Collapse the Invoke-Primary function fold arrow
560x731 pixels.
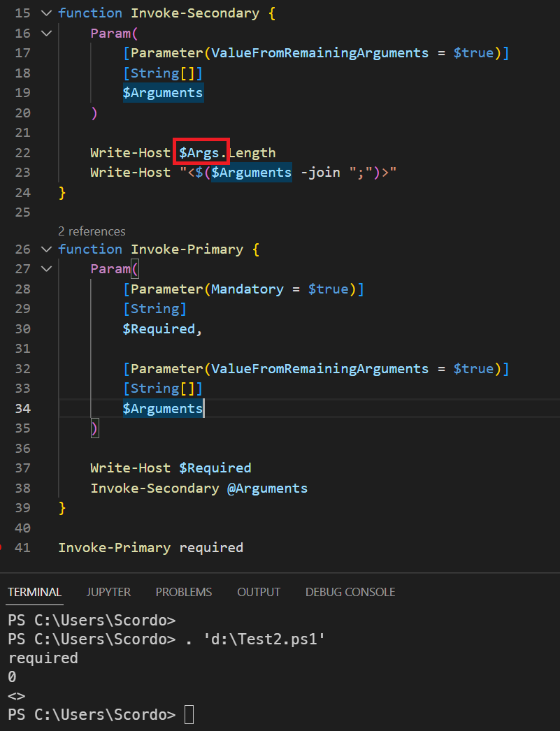45,249
